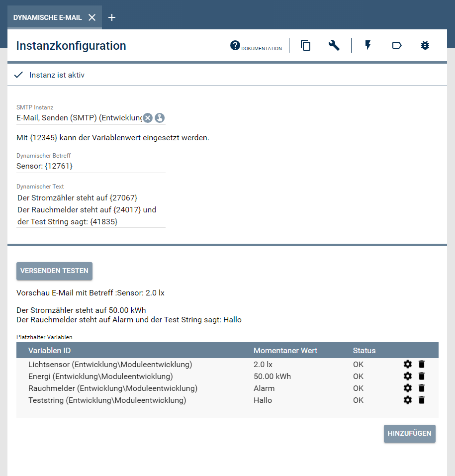Close the Dynamische E-Mail tab
Viewport: 455px width, 476px height.
click(x=92, y=17)
